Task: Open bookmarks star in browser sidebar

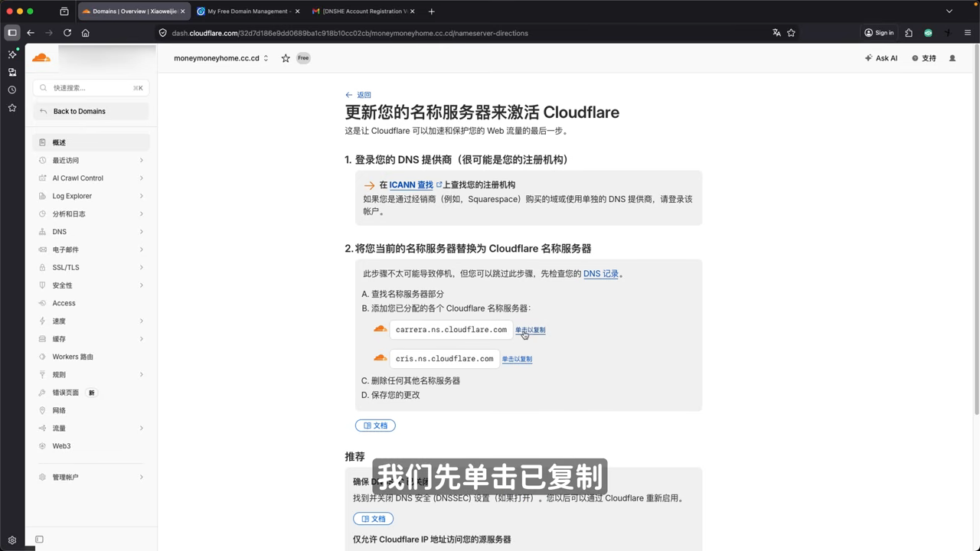Action: 12,108
